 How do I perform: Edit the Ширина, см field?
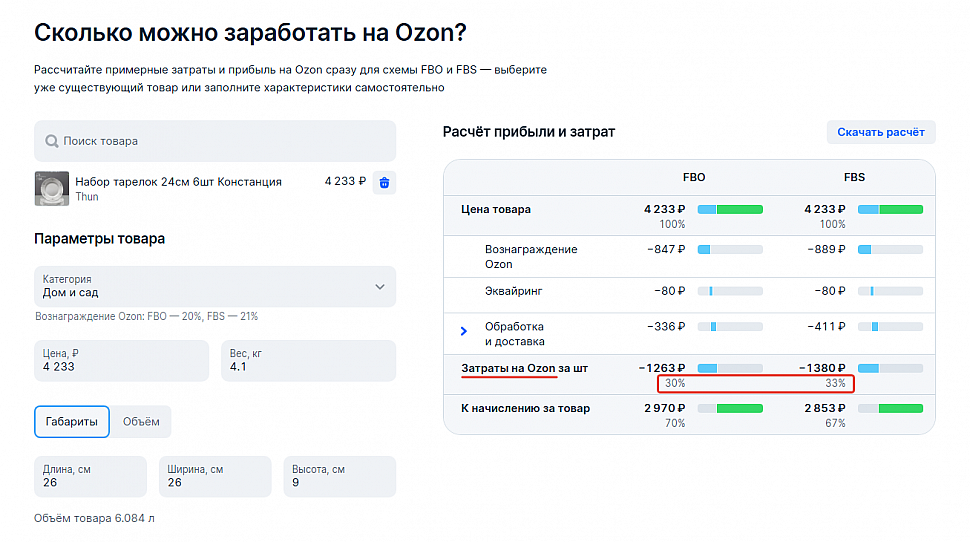point(215,476)
